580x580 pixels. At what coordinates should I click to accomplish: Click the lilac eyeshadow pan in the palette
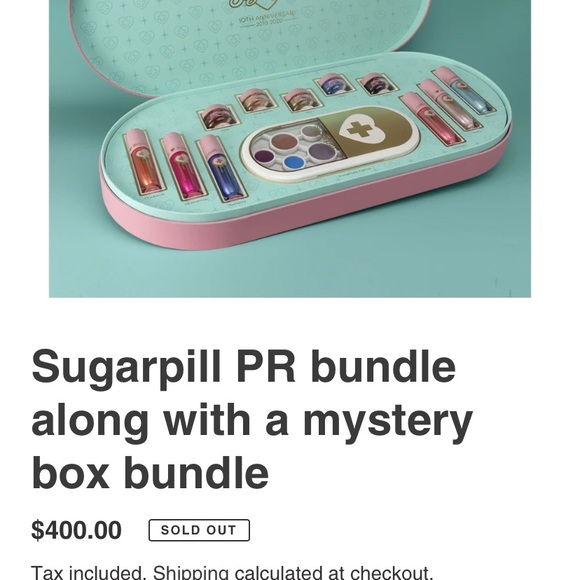321,151
